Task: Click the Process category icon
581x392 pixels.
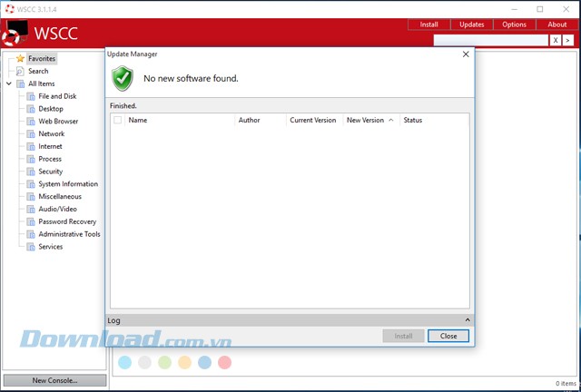Action: pos(31,160)
